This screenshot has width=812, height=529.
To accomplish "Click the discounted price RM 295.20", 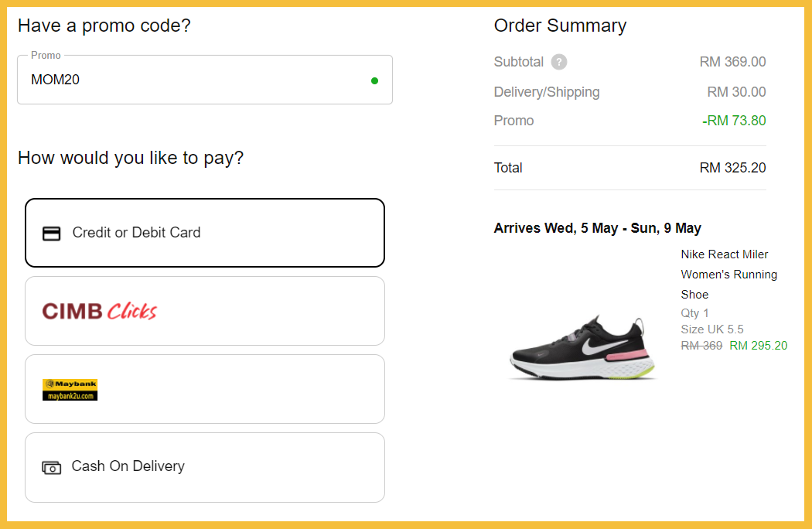I will (758, 346).
